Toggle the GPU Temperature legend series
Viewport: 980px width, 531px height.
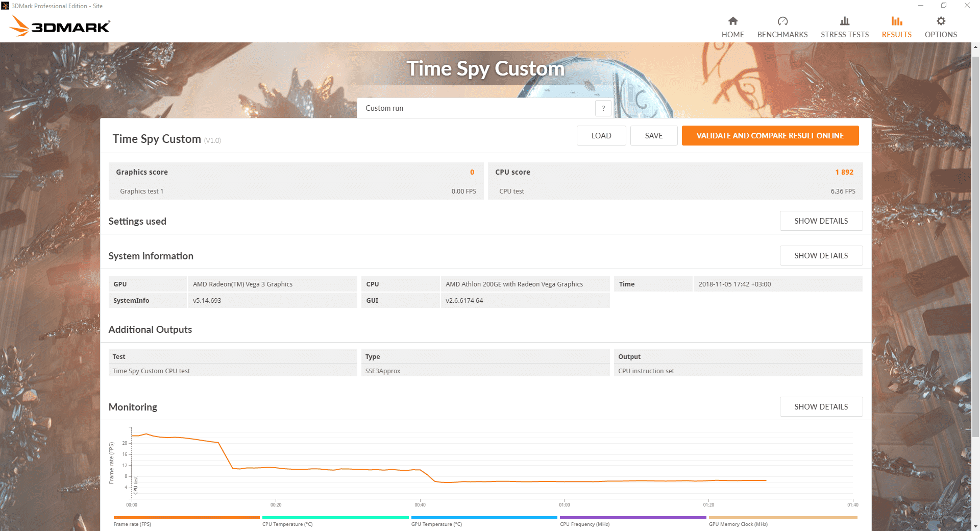pos(436,524)
